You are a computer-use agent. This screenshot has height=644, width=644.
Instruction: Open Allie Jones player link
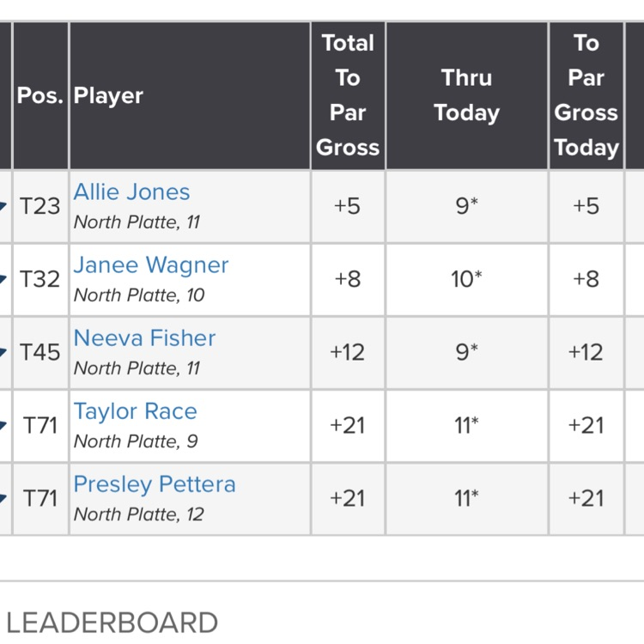[x=131, y=192]
